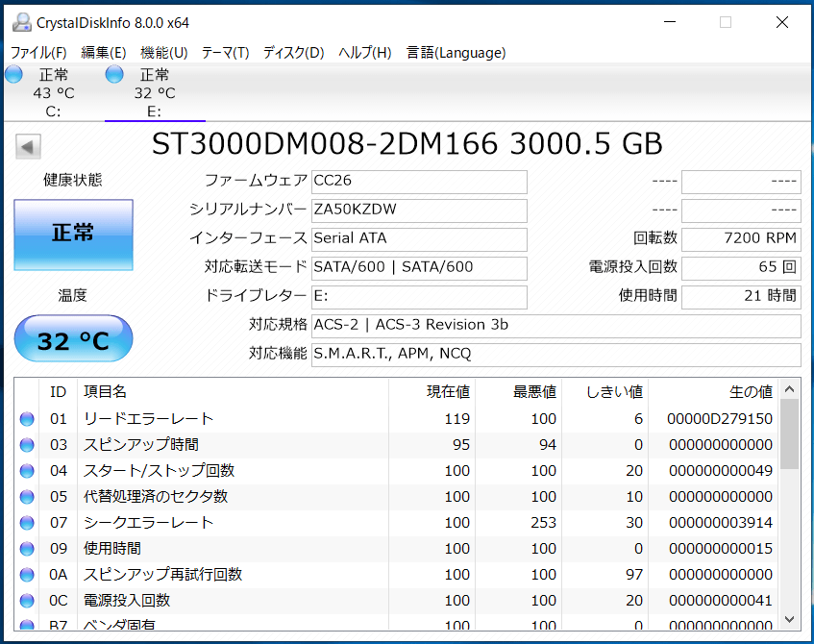This screenshot has height=644, width=814.
Task: Click the blue status orb for E: drive
Action: [x=114, y=74]
